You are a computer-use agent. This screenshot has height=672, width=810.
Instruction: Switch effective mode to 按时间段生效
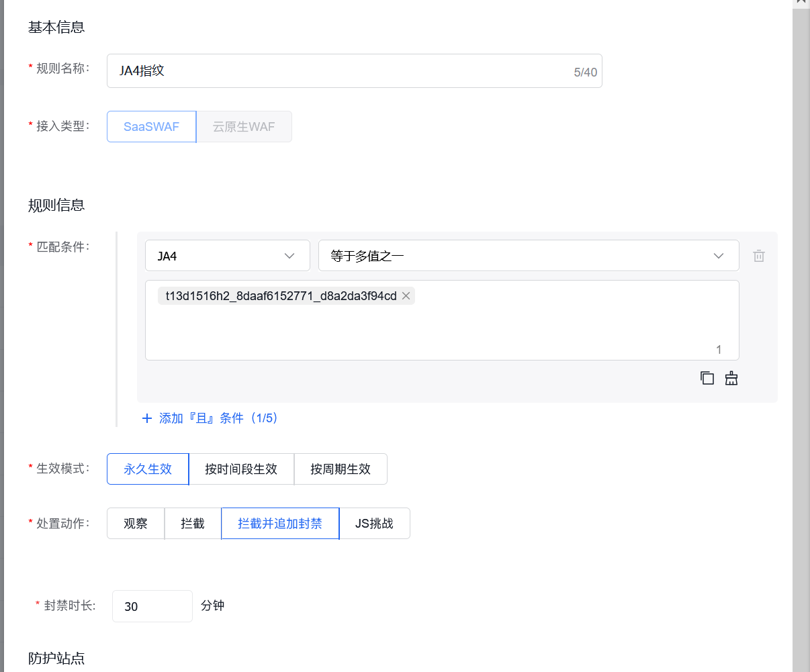pyautogui.click(x=242, y=469)
